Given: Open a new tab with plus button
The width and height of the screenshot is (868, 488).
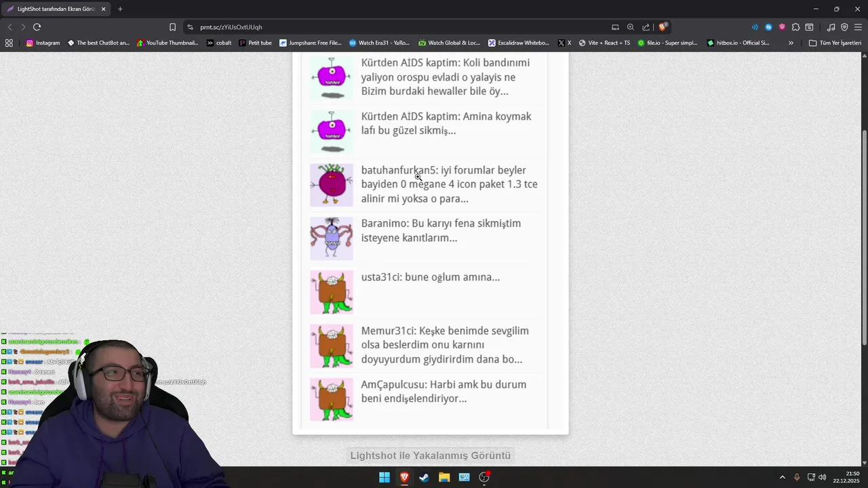Looking at the screenshot, I should tap(120, 9).
